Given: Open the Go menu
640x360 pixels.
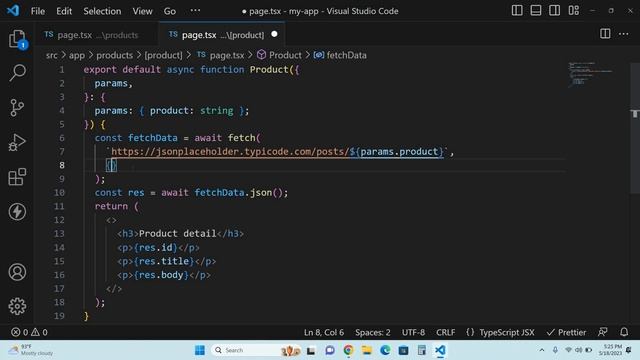Looking at the screenshot, I should point(170,11).
